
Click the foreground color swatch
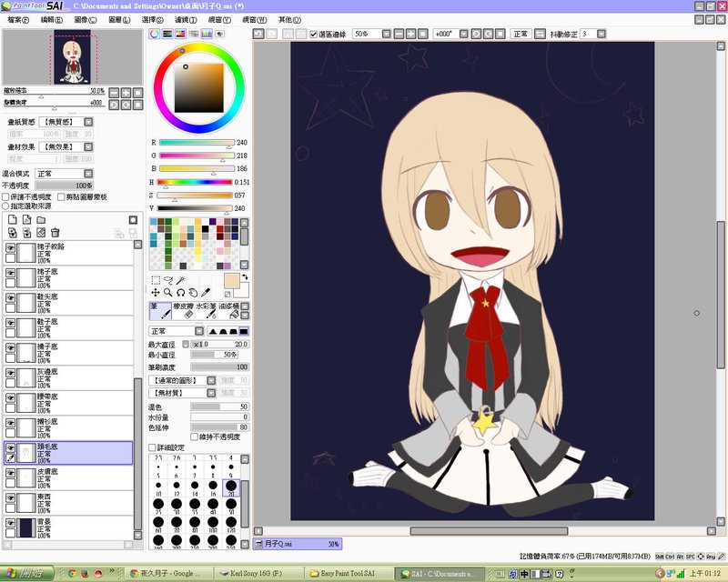231,281
